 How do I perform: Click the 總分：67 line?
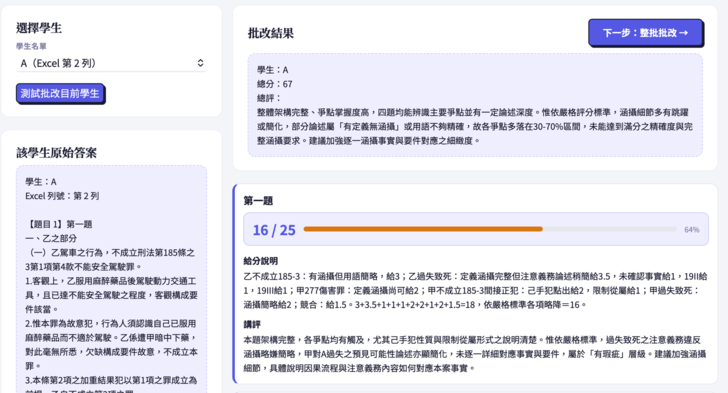click(x=274, y=84)
